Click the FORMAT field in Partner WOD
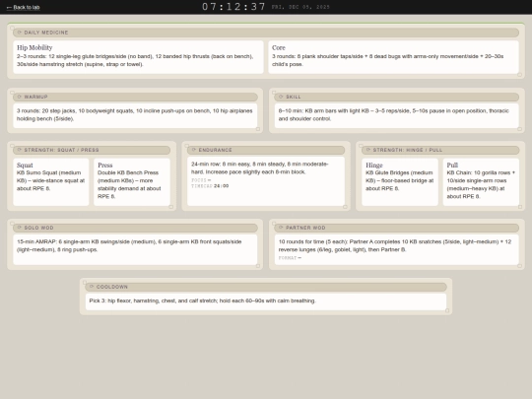532x399 pixels. pyautogui.click(x=290, y=258)
